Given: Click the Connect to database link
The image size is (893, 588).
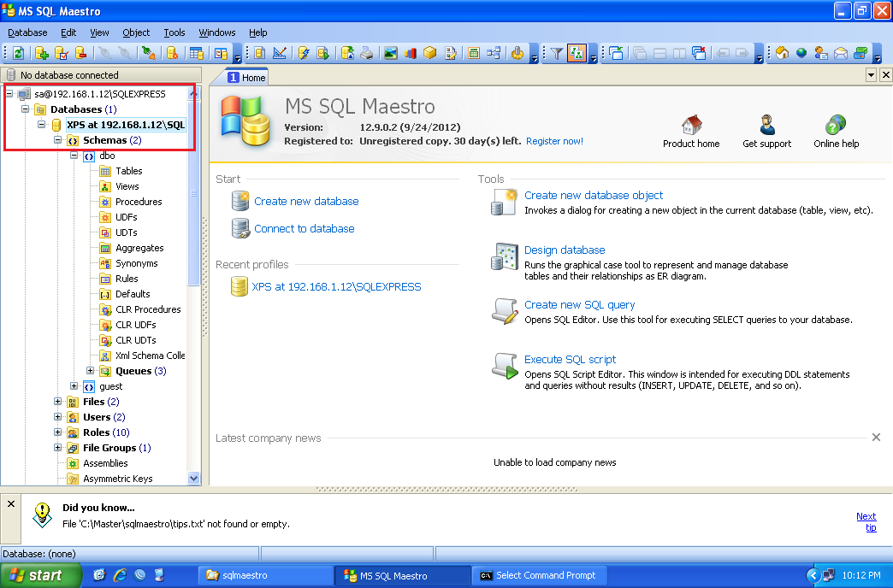Looking at the screenshot, I should point(305,228).
